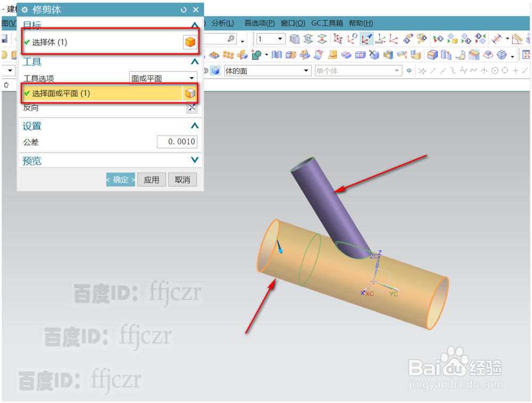Viewport: 532px width, 403px height.
Task: Click the WCS set to absolute icon
Action: (380, 39)
